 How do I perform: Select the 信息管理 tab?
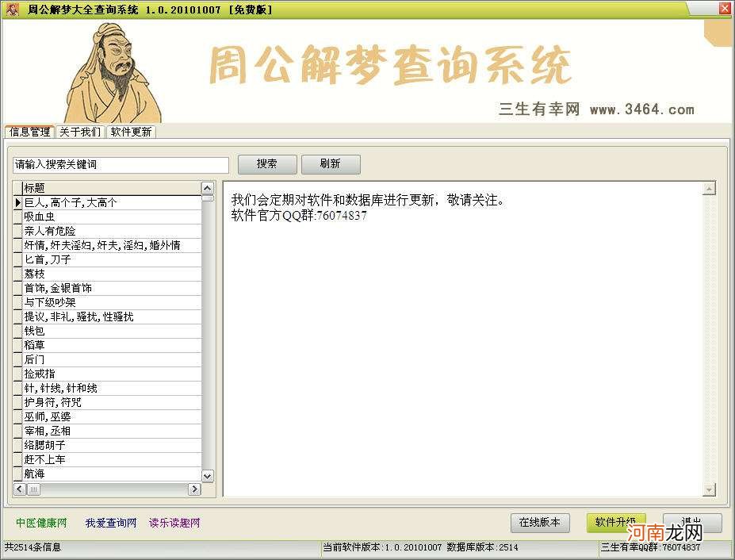coord(29,132)
